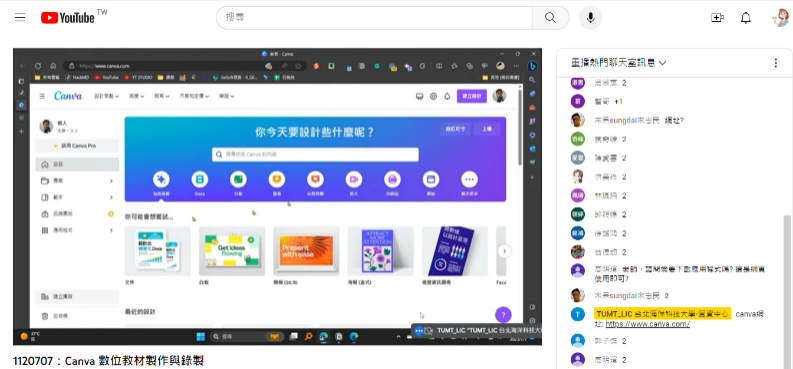Open the live chat three-dot options menu
Viewport: 793px width, 369px height.
tap(775, 63)
